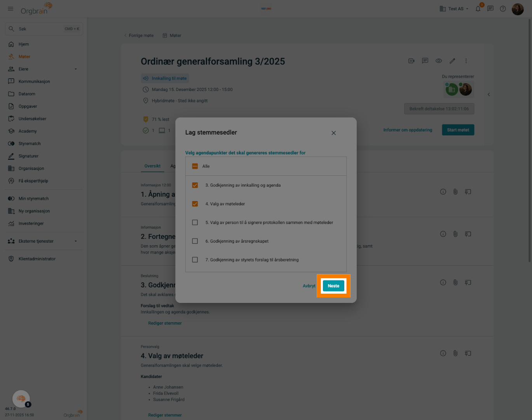This screenshot has height=420, width=532.
Task: Close the Lag stemmesedler dialog
Action: (333, 133)
